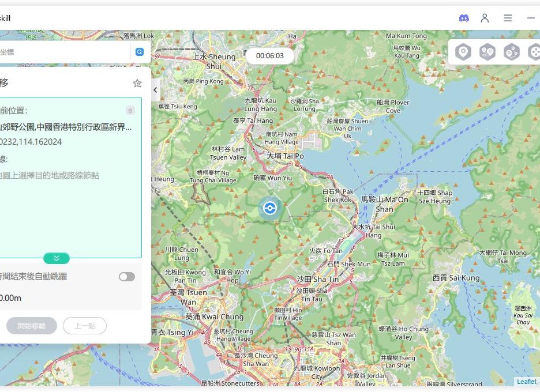Click the blue search magnifier button
Viewport: 540px width, 392px height.
[139, 52]
